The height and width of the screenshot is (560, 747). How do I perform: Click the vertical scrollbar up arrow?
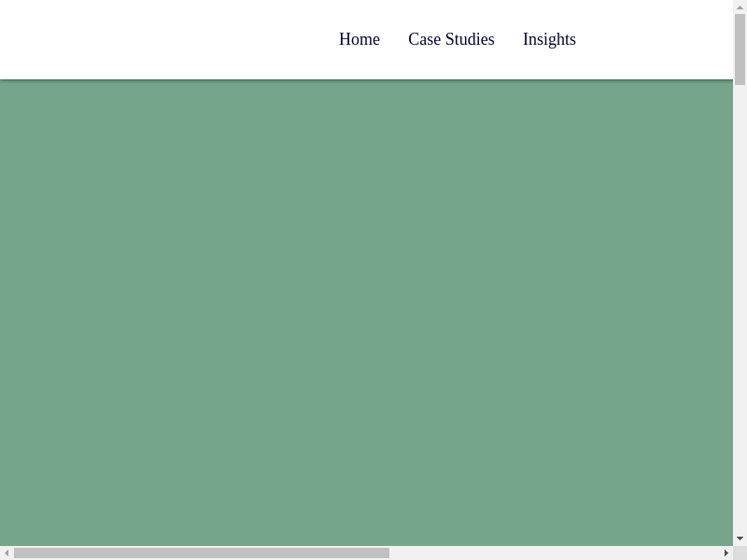tap(740, 7)
